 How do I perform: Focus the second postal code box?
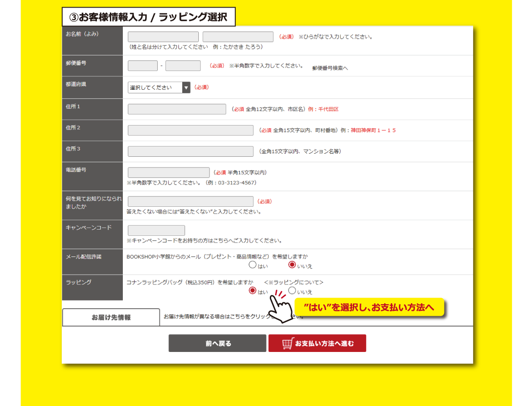(183, 66)
